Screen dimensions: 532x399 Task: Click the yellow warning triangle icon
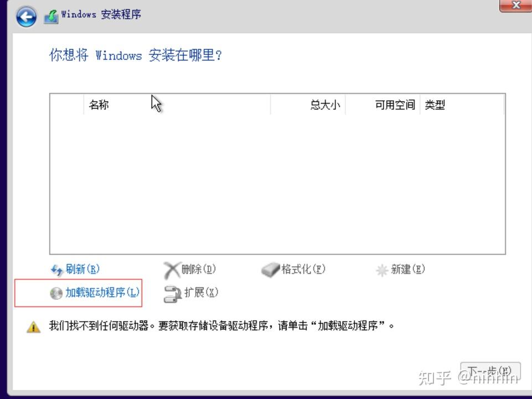pyautogui.click(x=34, y=327)
